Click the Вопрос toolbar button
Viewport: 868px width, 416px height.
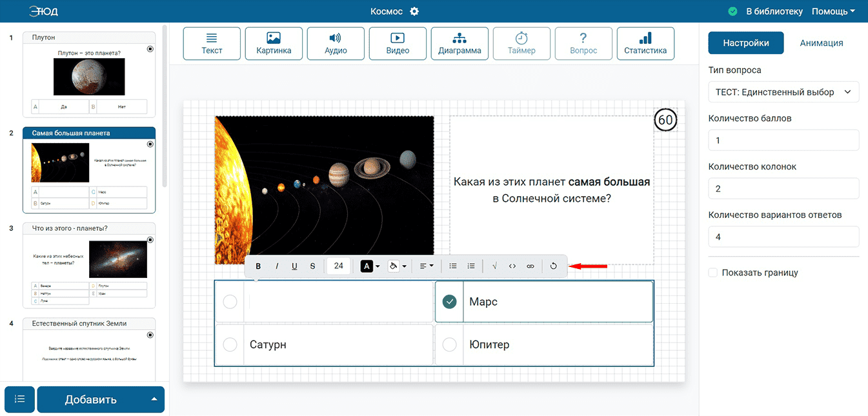pyautogui.click(x=583, y=44)
